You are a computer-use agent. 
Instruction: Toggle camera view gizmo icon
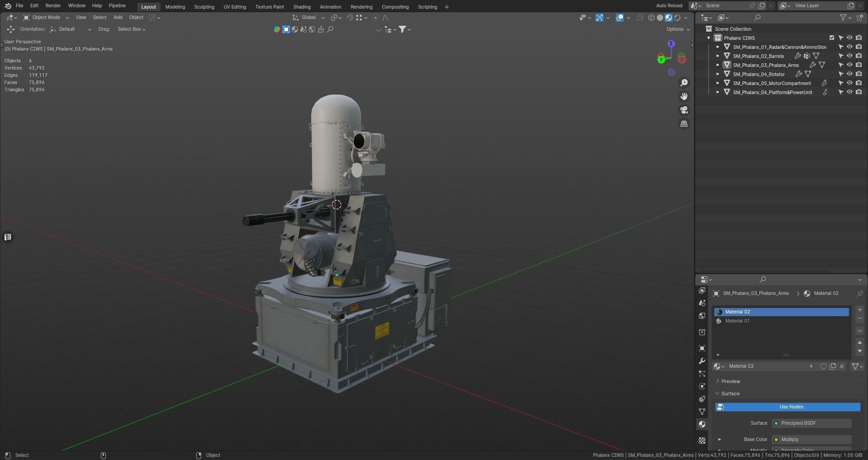coord(684,110)
